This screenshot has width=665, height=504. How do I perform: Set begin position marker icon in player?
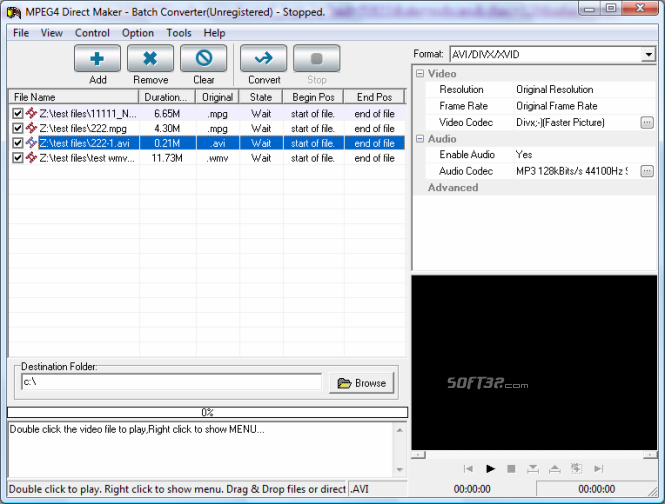click(533, 469)
